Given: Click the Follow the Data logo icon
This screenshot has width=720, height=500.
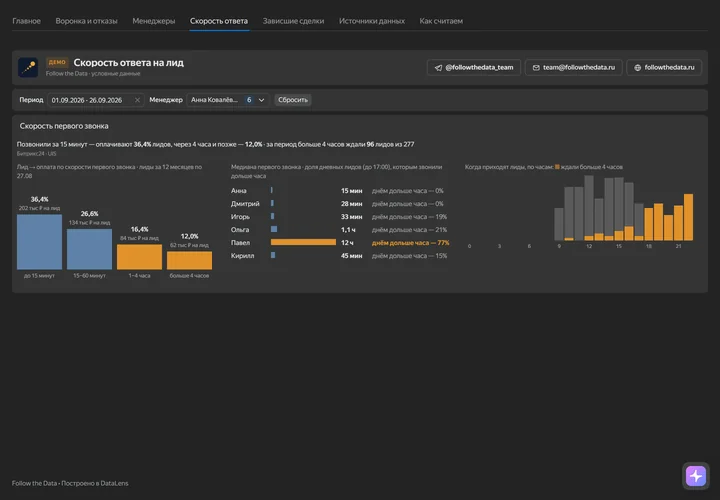Looking at the screenshot, I should click(x=28, y=67).
